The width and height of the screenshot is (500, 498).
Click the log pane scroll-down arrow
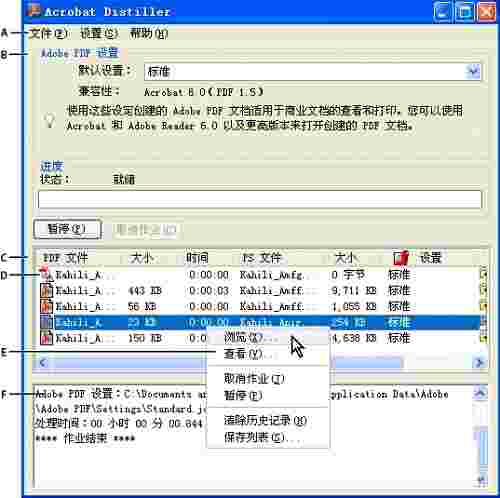480,481
